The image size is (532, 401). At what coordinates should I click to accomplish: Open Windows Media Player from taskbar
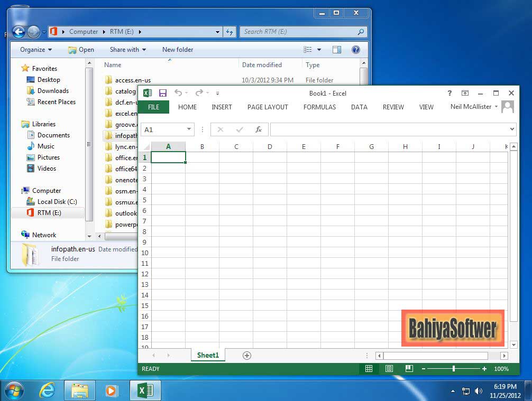111,391
